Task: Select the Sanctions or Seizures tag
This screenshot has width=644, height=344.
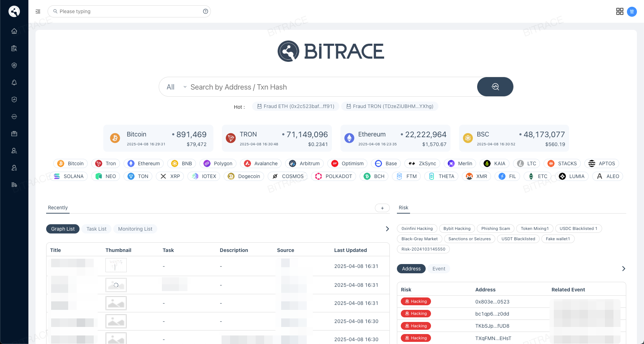Action: point(470,239)
